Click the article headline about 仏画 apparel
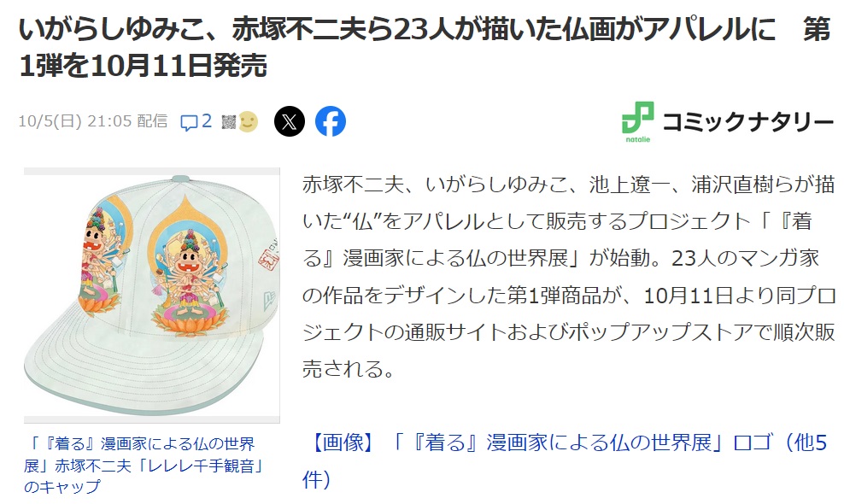 (x=425, y=47)
